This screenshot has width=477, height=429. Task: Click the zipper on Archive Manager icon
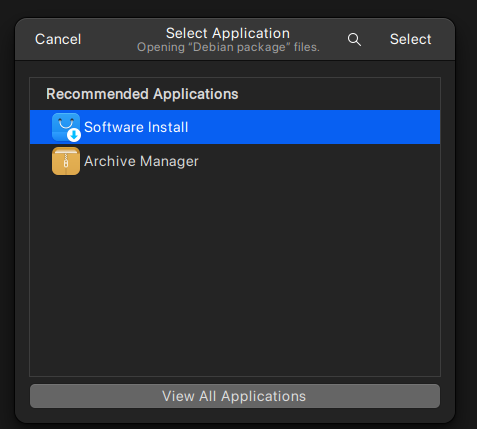66,160
